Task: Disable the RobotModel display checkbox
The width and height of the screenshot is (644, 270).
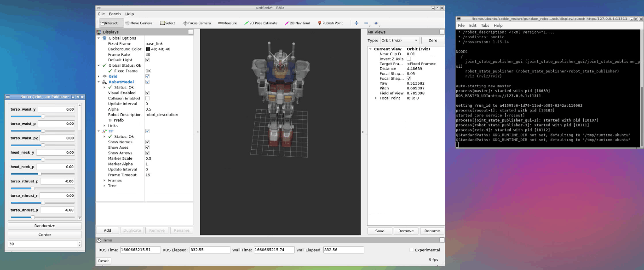Action: pyautogui.click(x=148, y=82)
